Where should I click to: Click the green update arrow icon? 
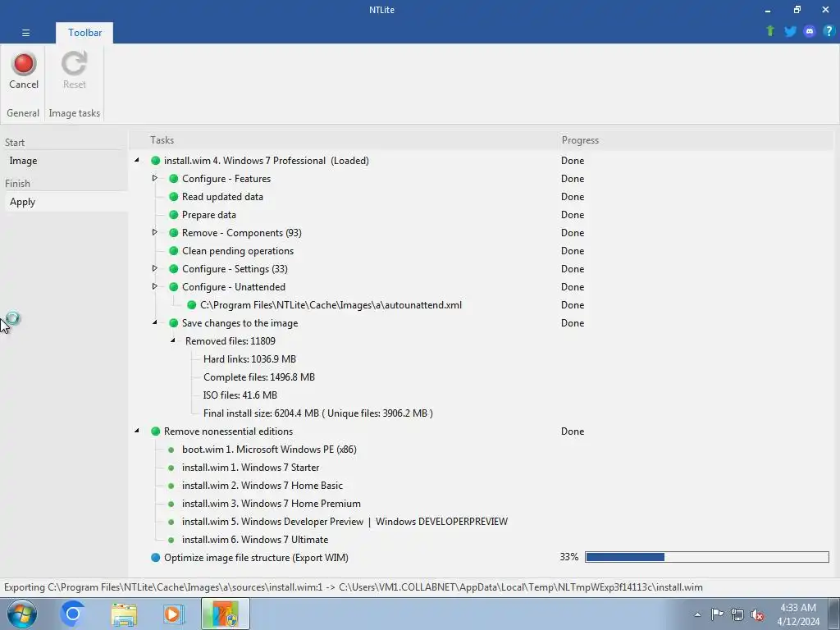[x=770, y=31]
